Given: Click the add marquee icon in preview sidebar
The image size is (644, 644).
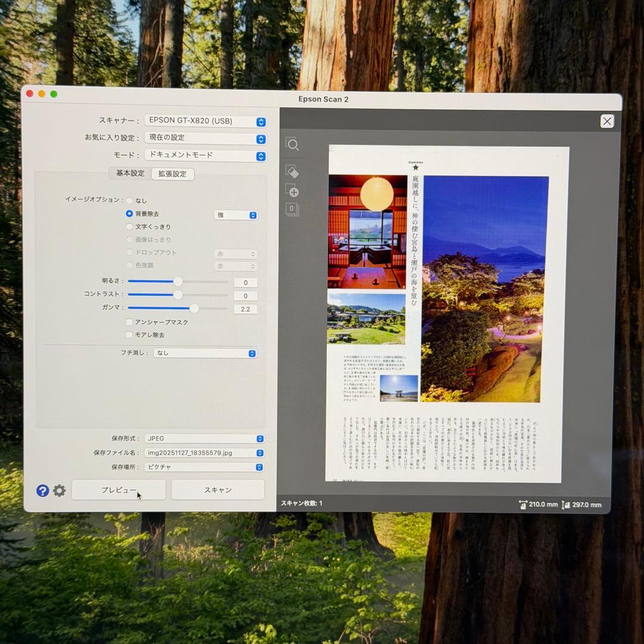Looking at the screenshot, I should click(292, 191).
